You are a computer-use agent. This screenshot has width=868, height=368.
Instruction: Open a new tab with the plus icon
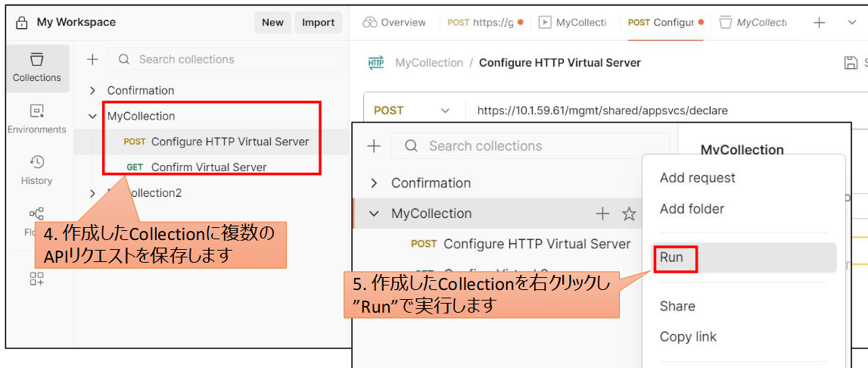(819, 23)
